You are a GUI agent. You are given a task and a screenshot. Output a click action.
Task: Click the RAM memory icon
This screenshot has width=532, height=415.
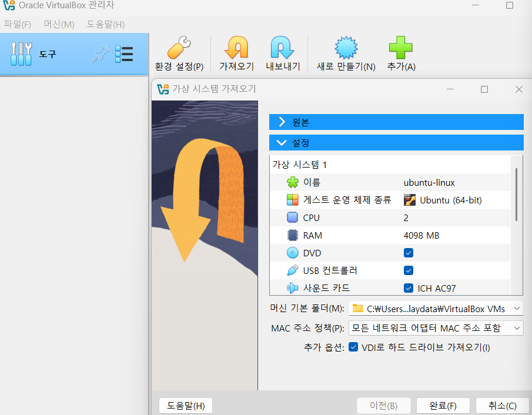click(293, 235)
